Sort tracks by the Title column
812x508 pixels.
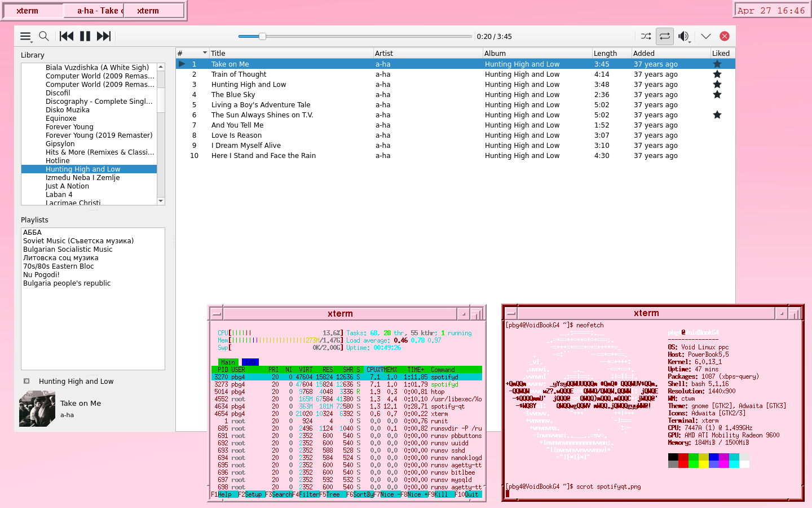coord(290,53)
